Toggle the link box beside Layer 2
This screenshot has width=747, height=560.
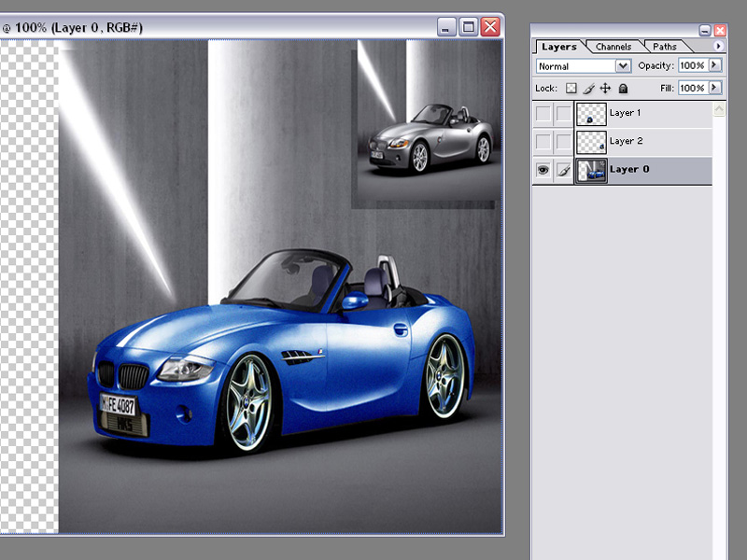click(x=564, y=142)
